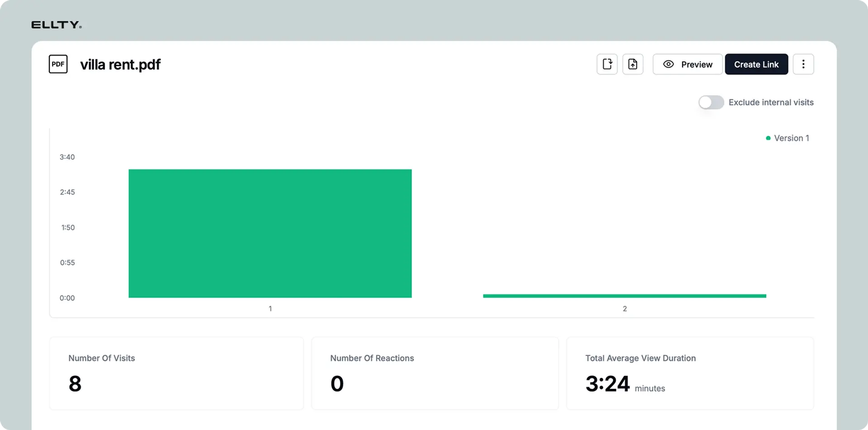
Task: Click the Create Link button
Action: tap(756, 64)
